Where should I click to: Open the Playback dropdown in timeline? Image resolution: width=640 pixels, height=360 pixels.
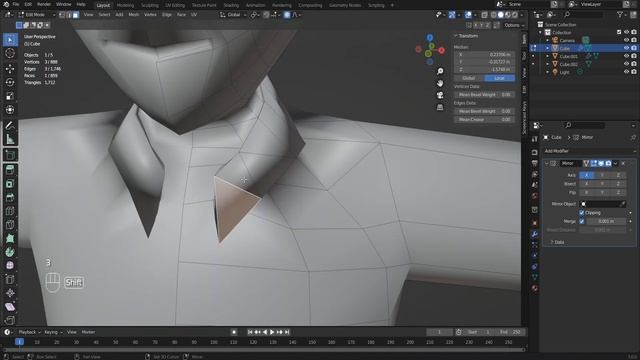click(x=29, y=332)
